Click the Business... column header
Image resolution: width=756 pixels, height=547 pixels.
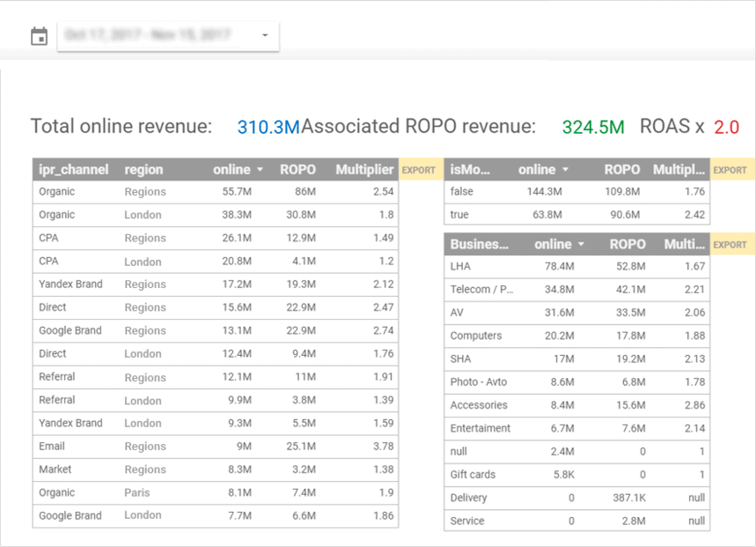point(480,245)
